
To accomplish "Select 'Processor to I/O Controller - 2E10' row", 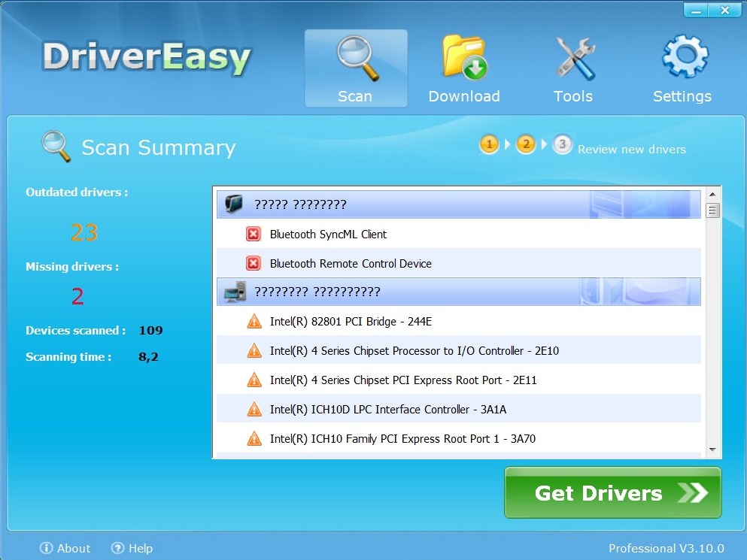I will (x=458, y=350).
